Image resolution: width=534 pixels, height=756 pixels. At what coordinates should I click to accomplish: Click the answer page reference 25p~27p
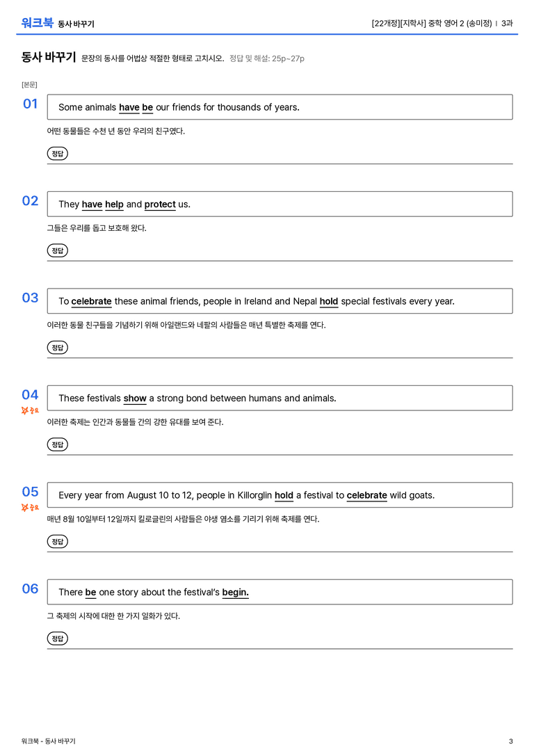[x=288, y=59]
